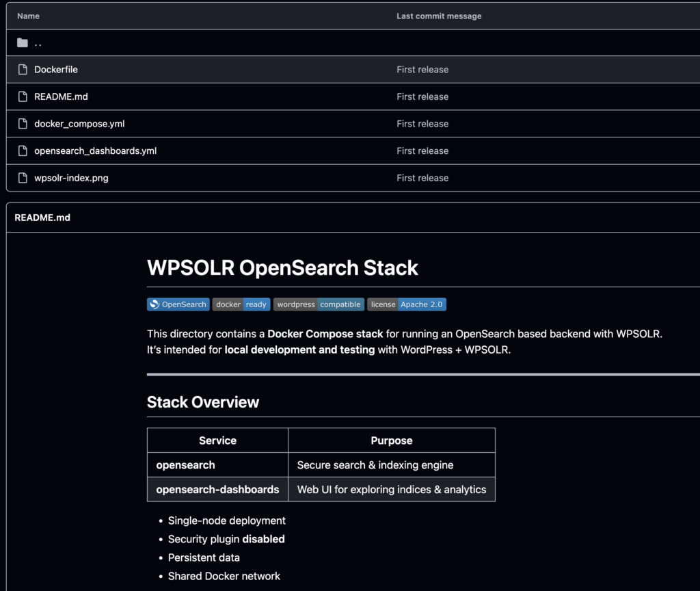Screen dimensions: 700x591
Task: Click the OpenSearch badge
Action: point(178,304)
